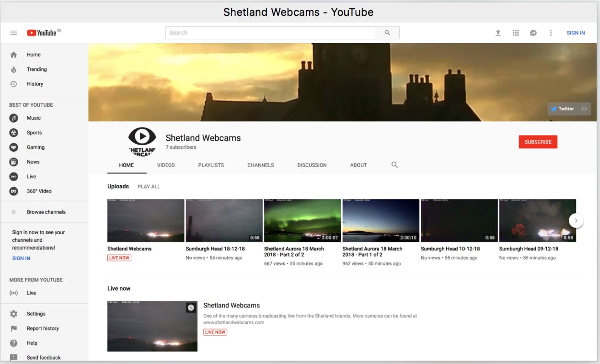
Task: Click the Live icon under More from YouTube
Action: point(13,293)
